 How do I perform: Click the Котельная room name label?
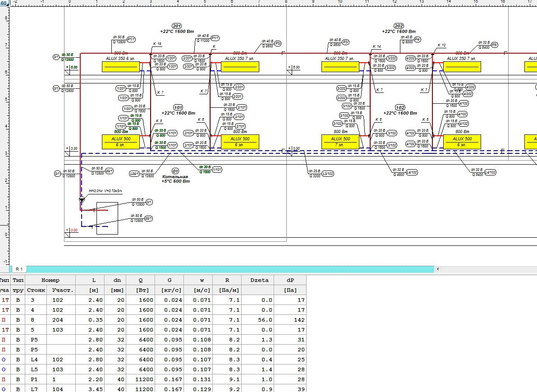(175, 177)
